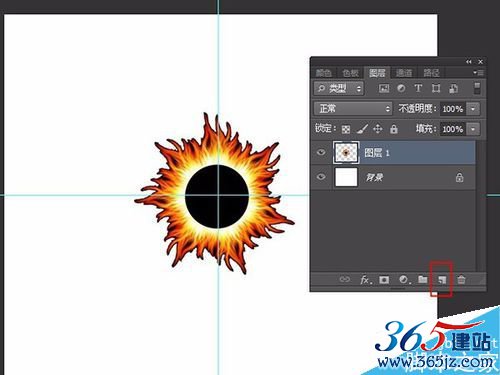Toggle layer filtering switch
Viewport: 500px width, 375px height.
(x=477, y=88)
